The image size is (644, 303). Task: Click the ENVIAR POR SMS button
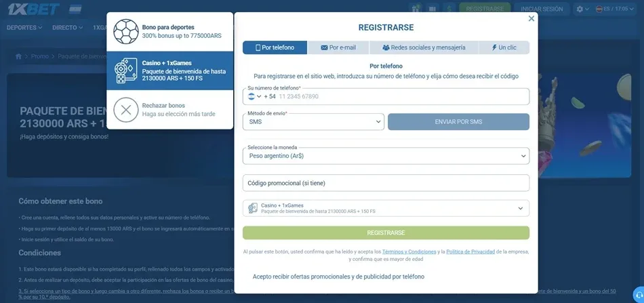(458, 122)
